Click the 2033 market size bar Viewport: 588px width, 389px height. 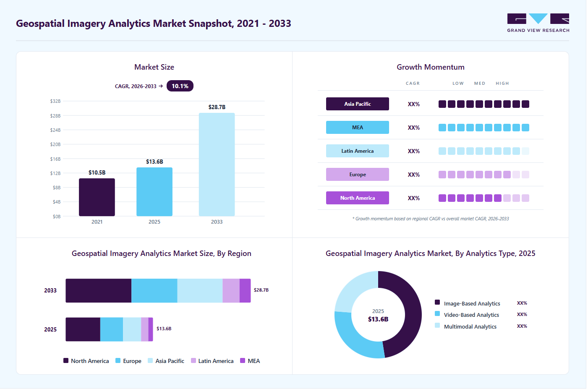point(217,164)
